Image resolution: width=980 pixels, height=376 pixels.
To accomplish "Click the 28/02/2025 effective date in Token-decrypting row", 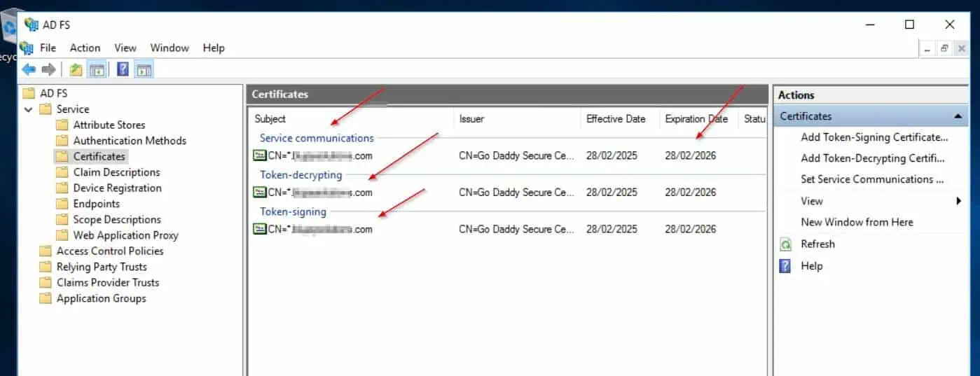I will [612, 192].
